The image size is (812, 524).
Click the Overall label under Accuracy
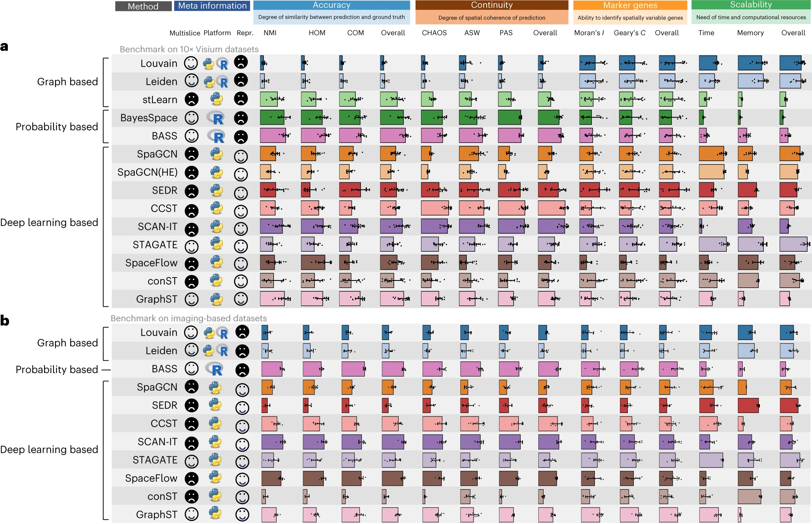[x=393, y=33]
